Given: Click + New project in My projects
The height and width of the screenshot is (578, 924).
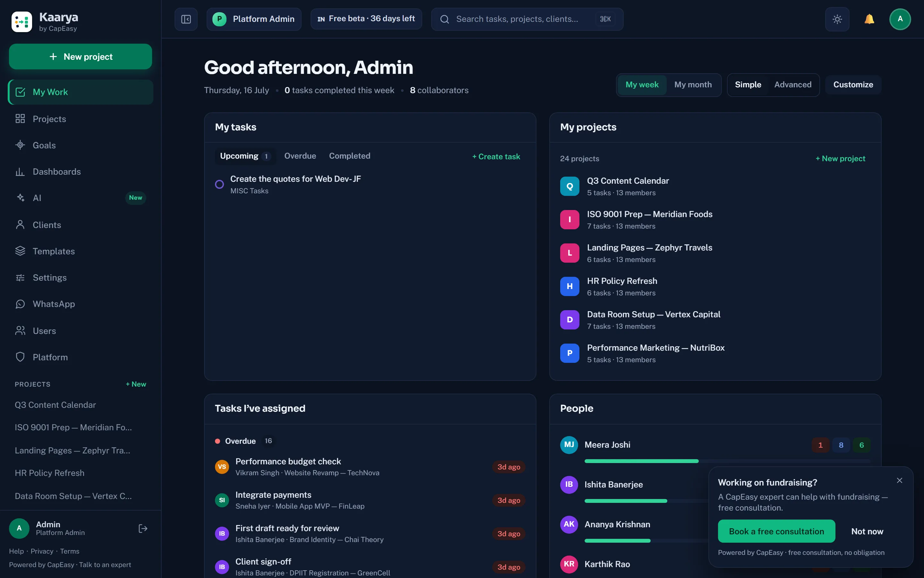Looking at the screenshot, I should [840, 159].
